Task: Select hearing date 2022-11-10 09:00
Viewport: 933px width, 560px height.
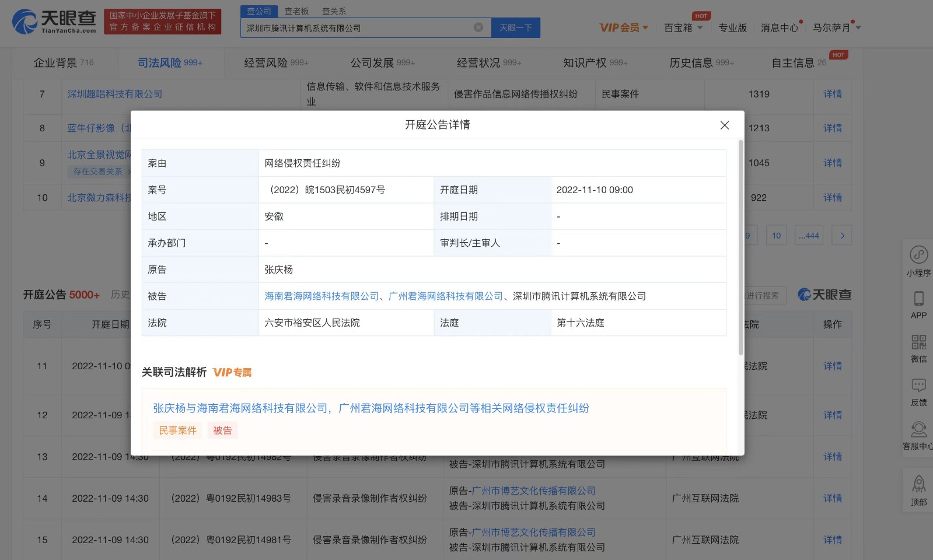Action: (x=595, y=190)
